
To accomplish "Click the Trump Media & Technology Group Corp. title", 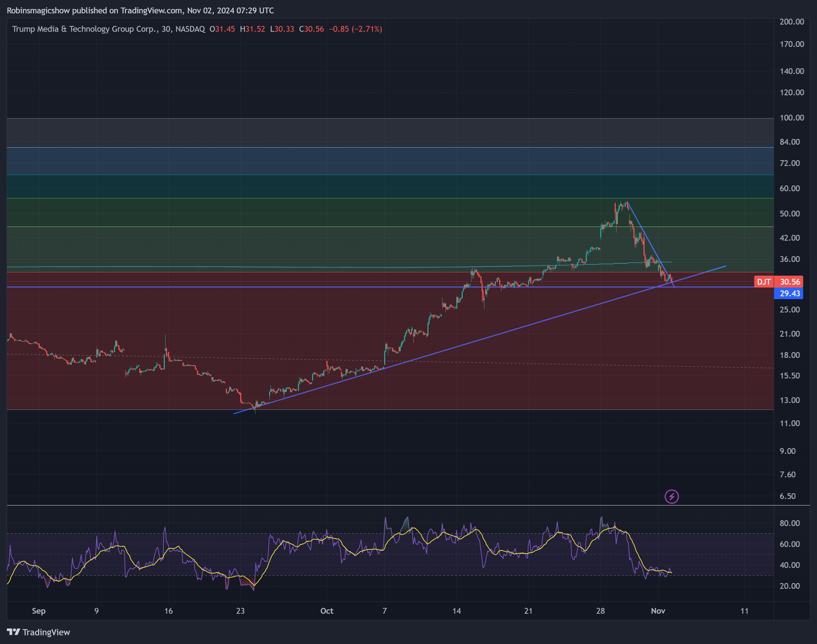I will click(85, 29).
